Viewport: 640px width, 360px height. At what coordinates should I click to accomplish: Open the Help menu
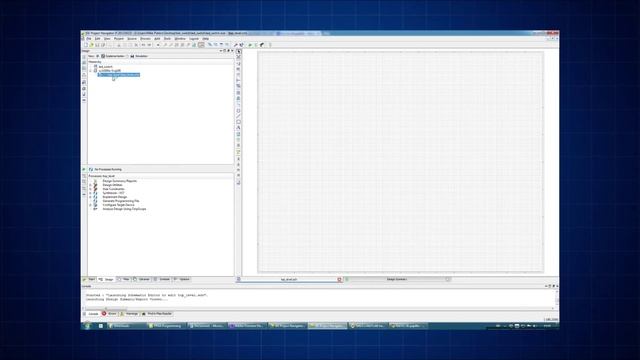tap(206, 39)
